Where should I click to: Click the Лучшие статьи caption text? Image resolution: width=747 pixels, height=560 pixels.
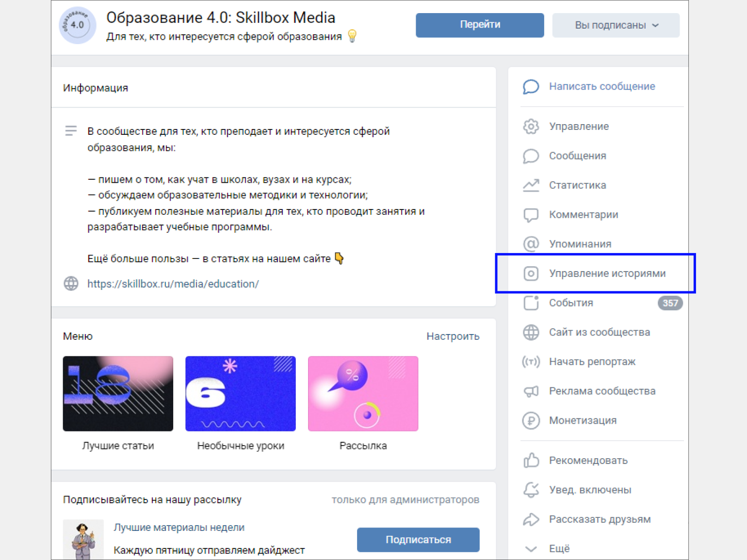click(118, 446)
